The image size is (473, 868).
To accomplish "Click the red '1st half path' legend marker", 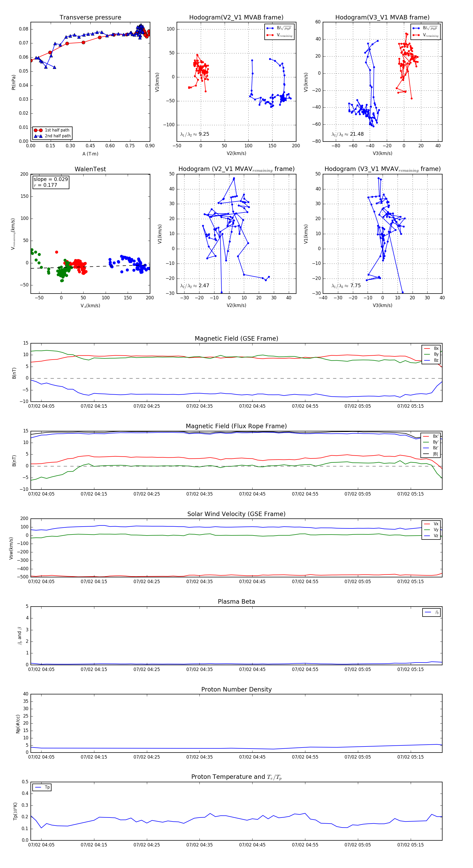I will pos(38,130).
